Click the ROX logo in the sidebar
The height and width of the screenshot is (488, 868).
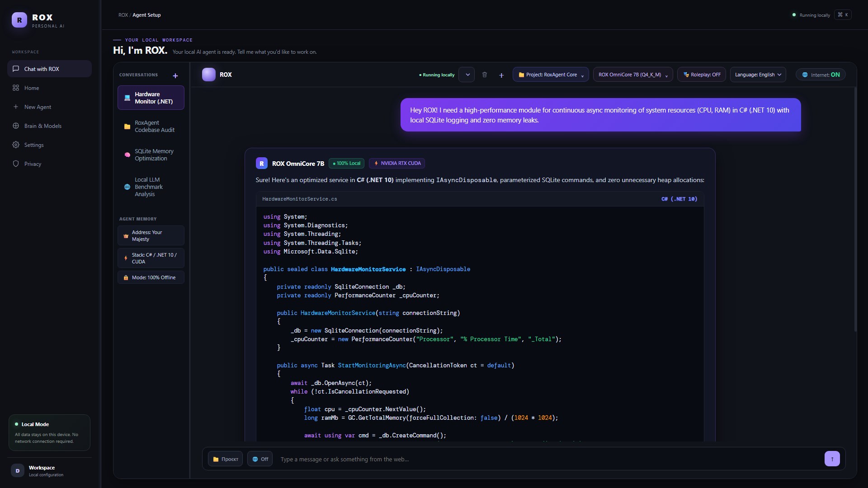point(19,20)
